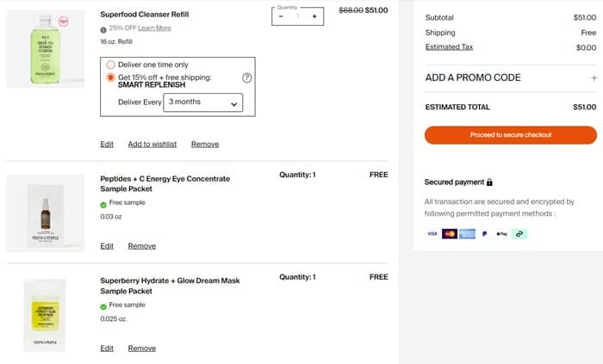This screenshot has width=603, height=364.
Task: Open the Deliver Every frequency dropdown
Action: pyautogui.click(x=202, y=102)
